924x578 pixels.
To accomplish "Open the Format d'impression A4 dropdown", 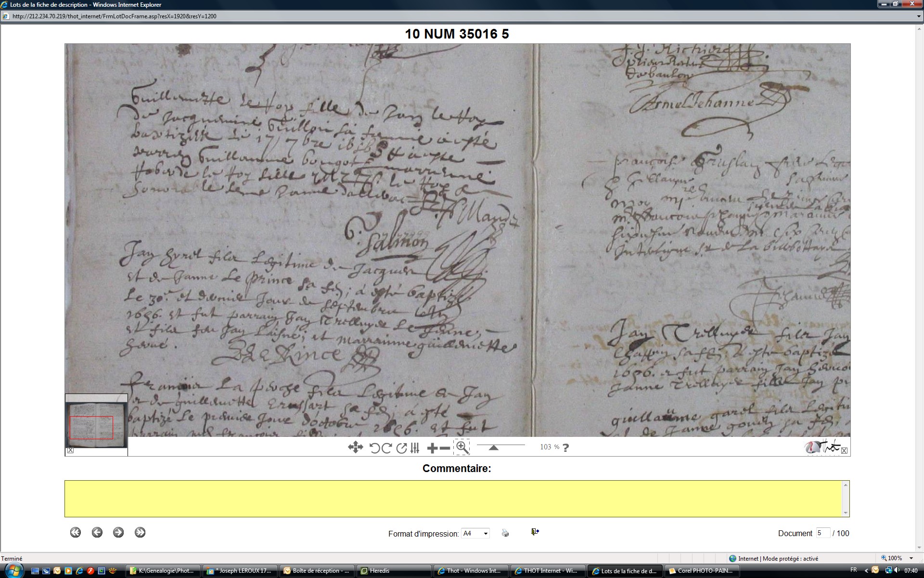I will tap(485, 533).
